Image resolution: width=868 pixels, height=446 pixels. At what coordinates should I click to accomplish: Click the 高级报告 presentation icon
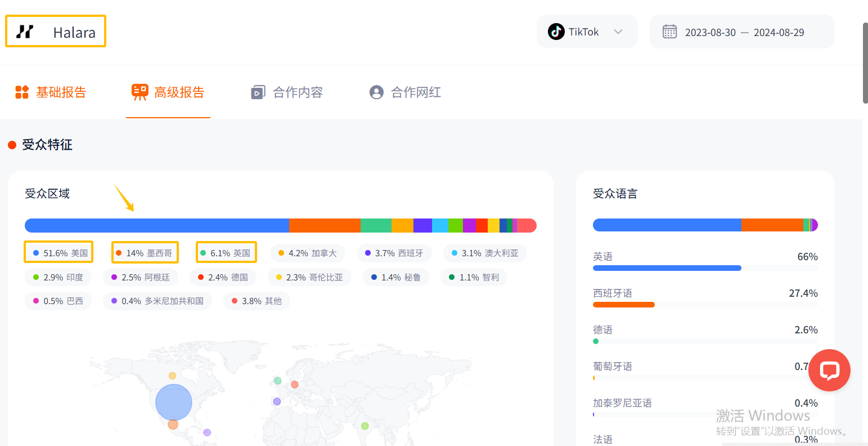[x=140, y=92]
